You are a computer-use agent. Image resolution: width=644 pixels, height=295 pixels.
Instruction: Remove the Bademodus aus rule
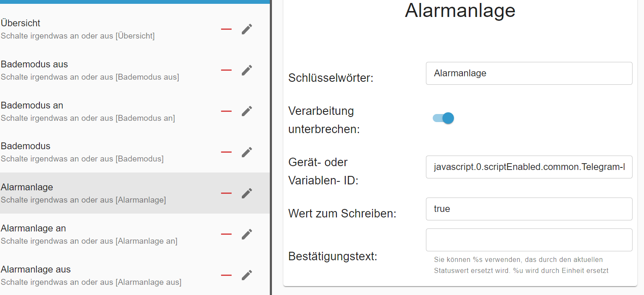click(x=226, y=70)
